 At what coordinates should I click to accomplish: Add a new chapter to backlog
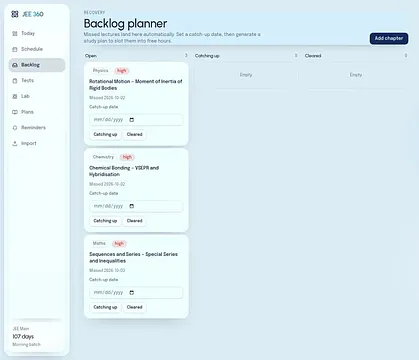click(x=389, y=38)
